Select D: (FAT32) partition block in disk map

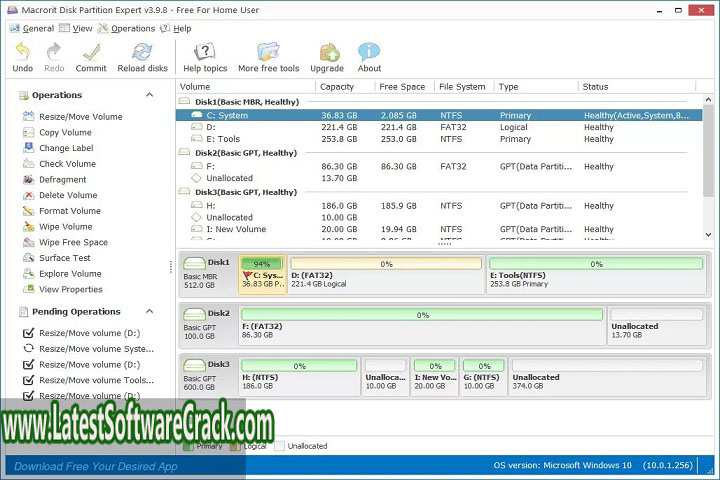[x=386, y=274]
